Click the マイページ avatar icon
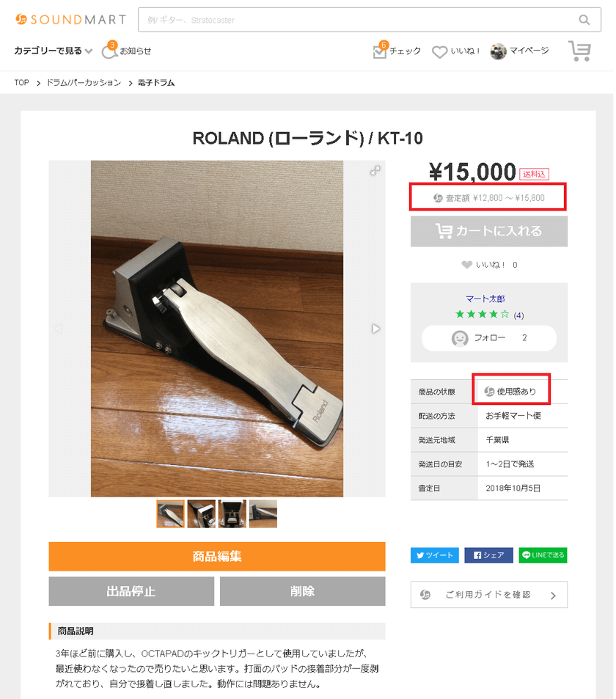 tap(499, 51)
